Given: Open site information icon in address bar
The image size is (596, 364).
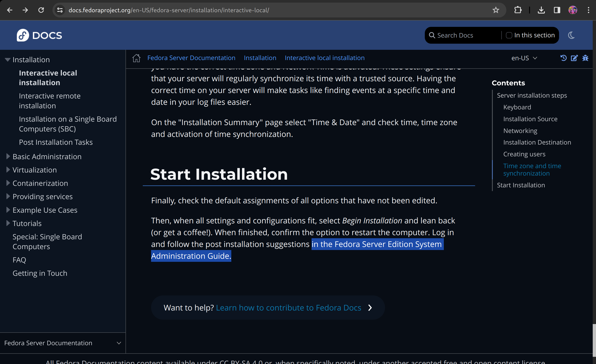Looking at the screenshot, I should [60, 10].
